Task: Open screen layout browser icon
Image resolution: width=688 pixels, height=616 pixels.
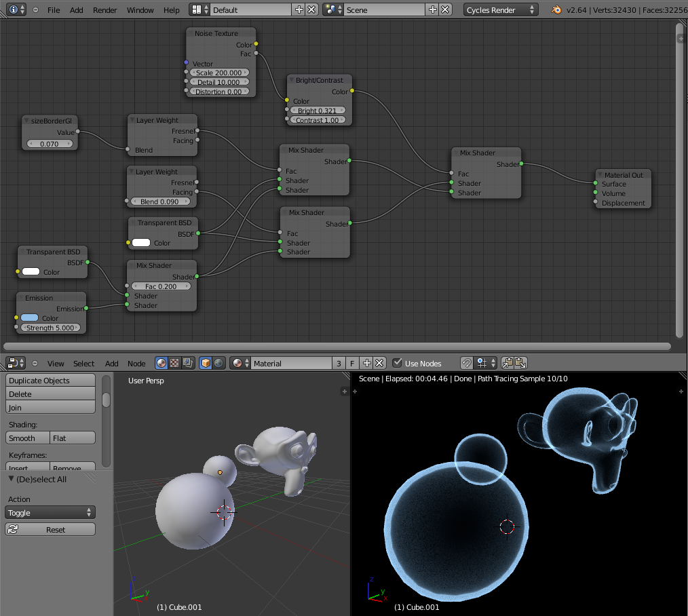Action: point(199,9)
